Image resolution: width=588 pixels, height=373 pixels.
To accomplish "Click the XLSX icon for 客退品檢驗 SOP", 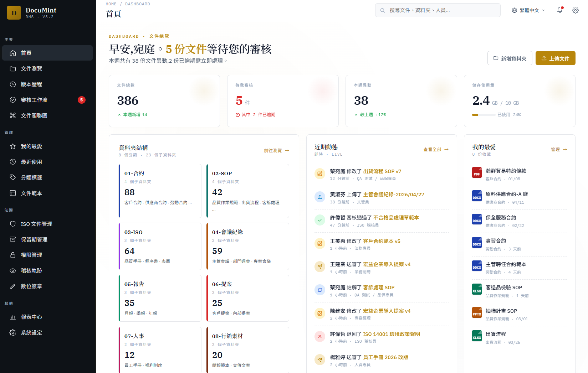I will click(477, 289).
